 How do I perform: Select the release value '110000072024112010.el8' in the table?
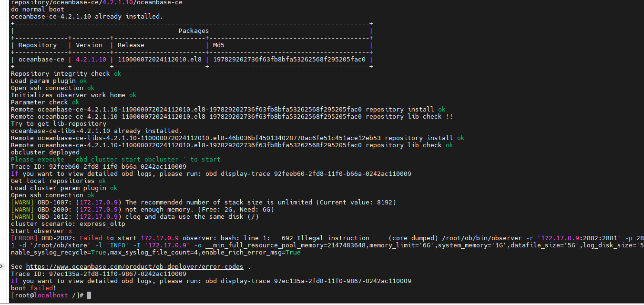tap(159, 60)
